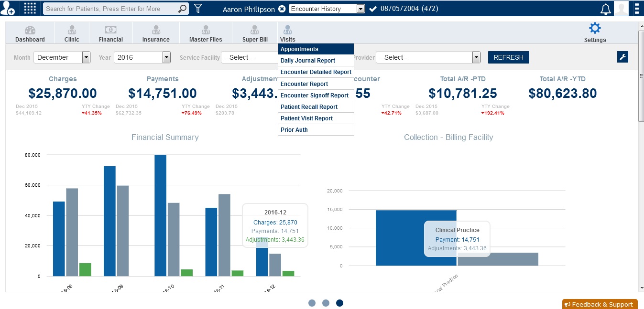The height and width of the screenshot is (309, 644).
Task: Click the search filter funnel icon
Action: tap(198, 8)
